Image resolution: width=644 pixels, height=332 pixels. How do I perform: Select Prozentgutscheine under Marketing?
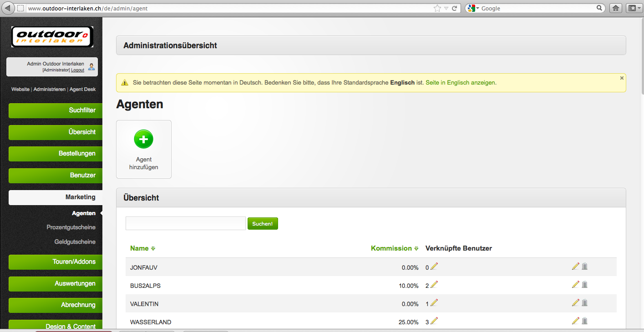tap(71, 227)
